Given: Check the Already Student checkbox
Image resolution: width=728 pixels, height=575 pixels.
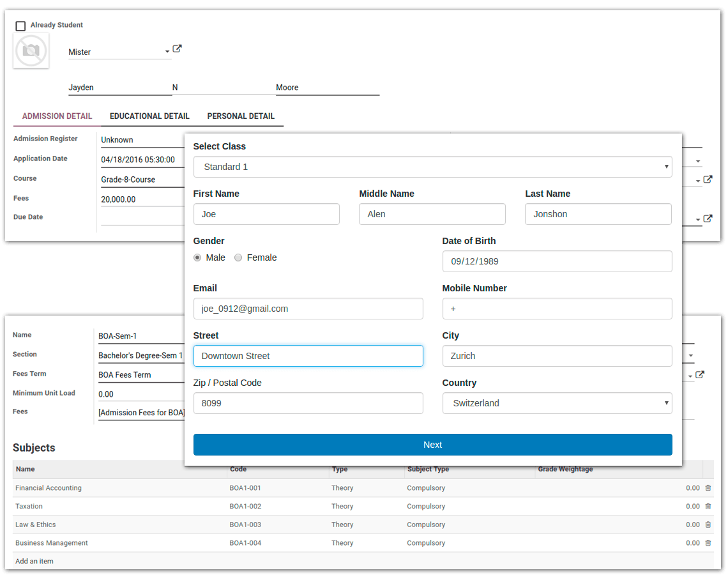Looking at the screenshot, I should click(19, 24).
